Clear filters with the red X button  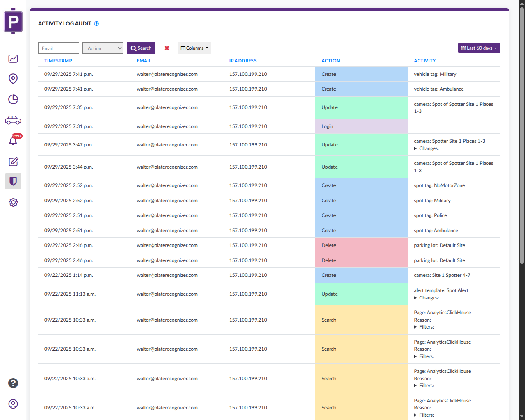(x=167, y=48)
